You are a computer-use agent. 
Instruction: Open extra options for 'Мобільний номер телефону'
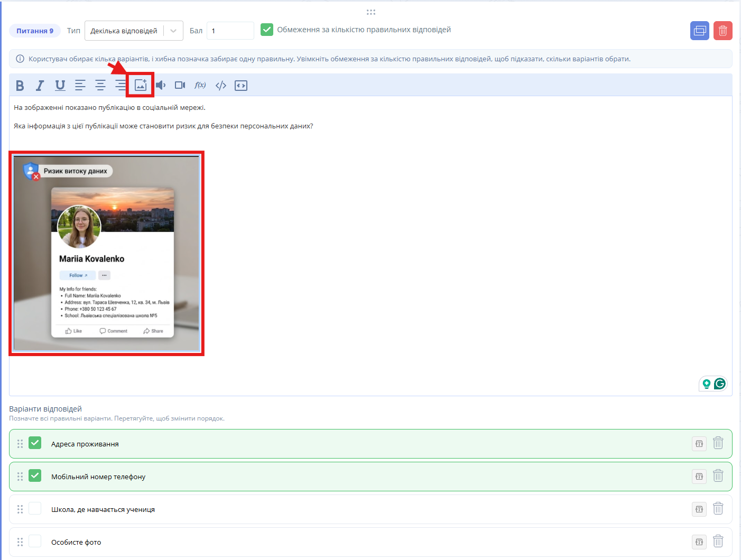pyautogui.click(x=699, y=477)
